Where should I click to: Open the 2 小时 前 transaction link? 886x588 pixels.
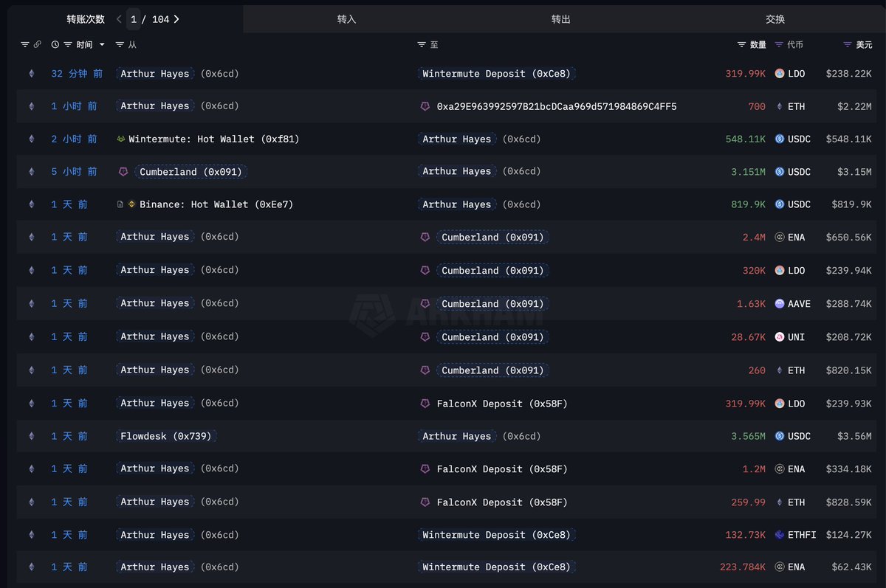click(x=74, y=139)
